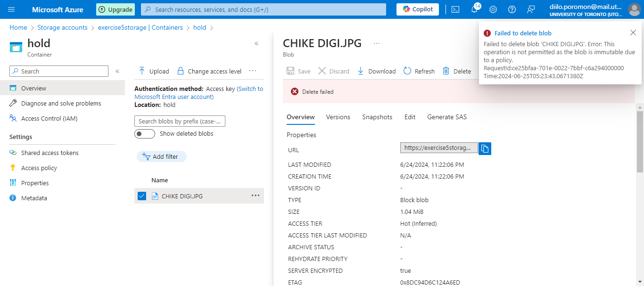This screenshot has width=644, height=286.
Task: Click Switch to Microsoft Entra user account link
Action: click(199, 93)
